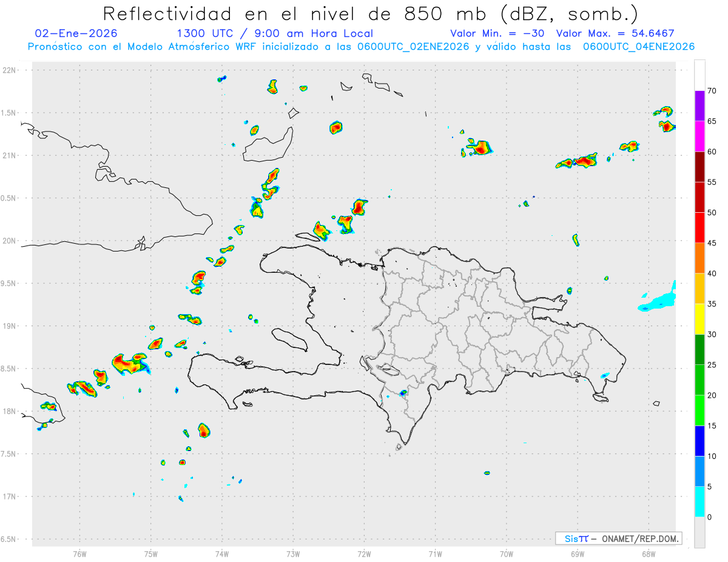
Task: Click the valid-until time '0600UTC_04ENE2026'
Action: tap(639, 47)
